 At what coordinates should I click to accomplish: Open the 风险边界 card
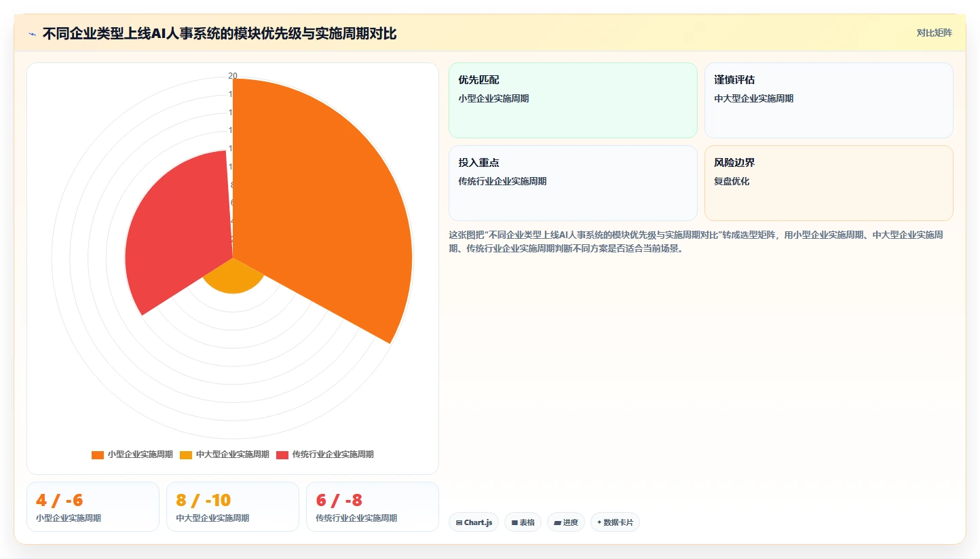point(829,183)
